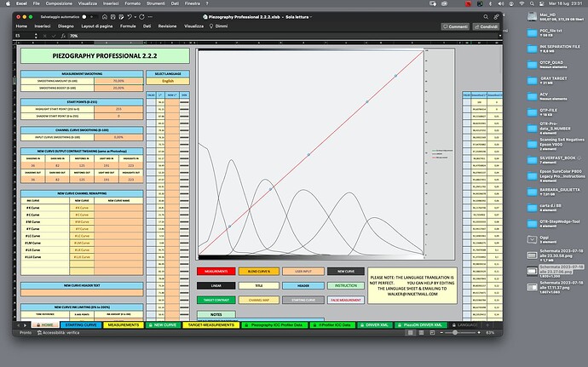Click the red MEASUREMENTS legend button
This screenshot has width=588, height=367.
tap(216, 272)
